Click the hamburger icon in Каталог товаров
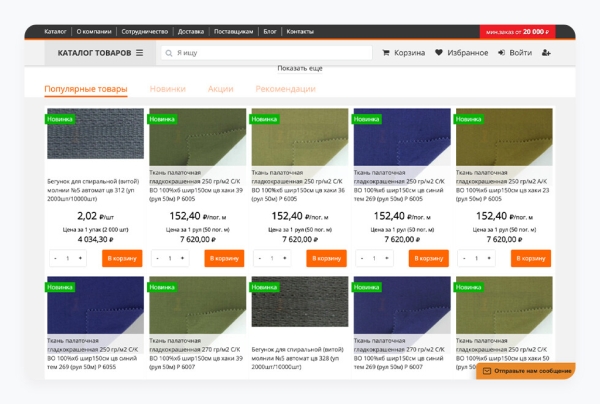The image size is (600, 404). [139, 53]
